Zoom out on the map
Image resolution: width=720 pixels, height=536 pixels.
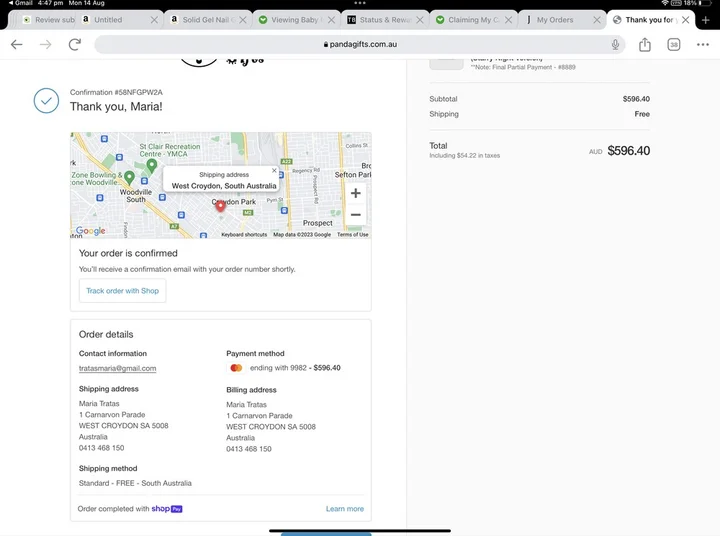(x=355, y=215)
